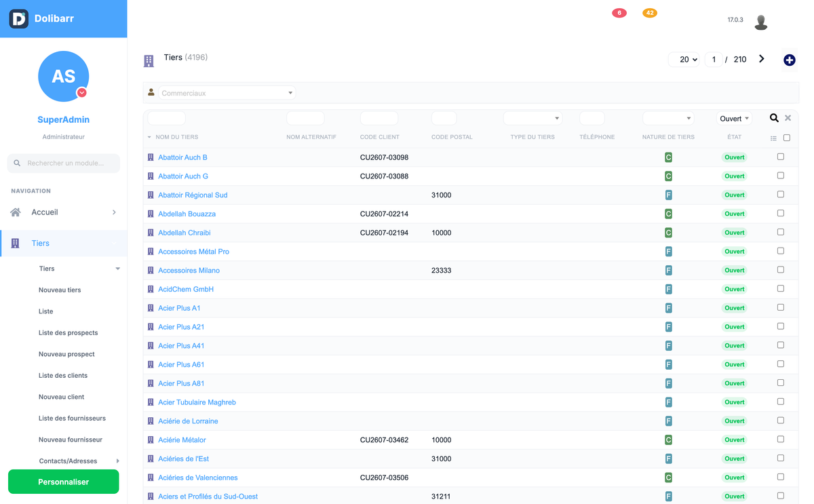
Task: Click the Code postal filter field
Action: tap(444, 118)
